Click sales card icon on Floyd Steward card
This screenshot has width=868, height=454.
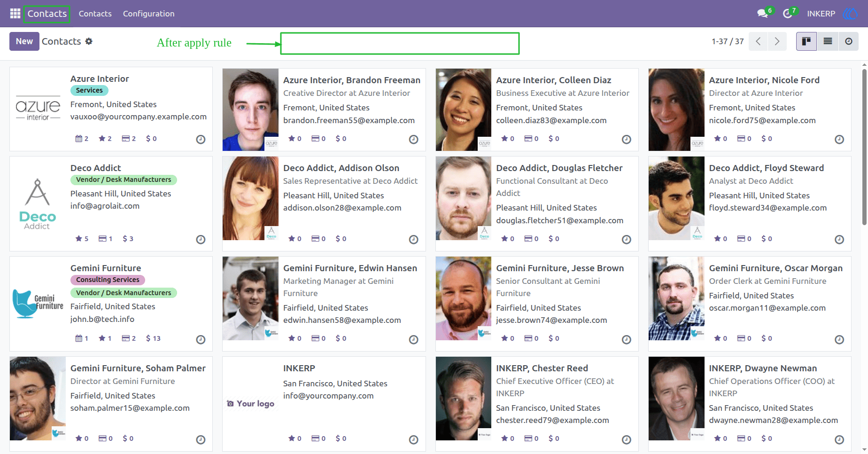coord(741,239)
